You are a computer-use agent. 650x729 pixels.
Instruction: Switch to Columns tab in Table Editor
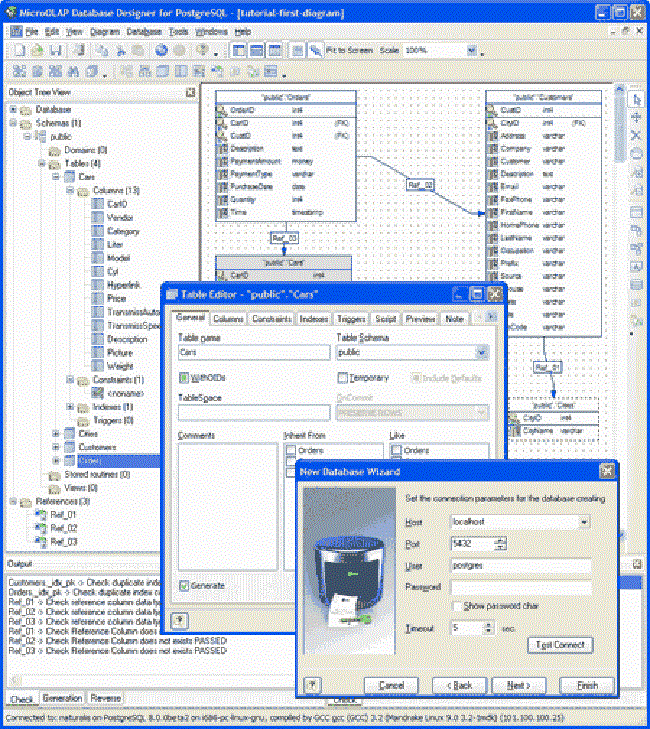228,318
